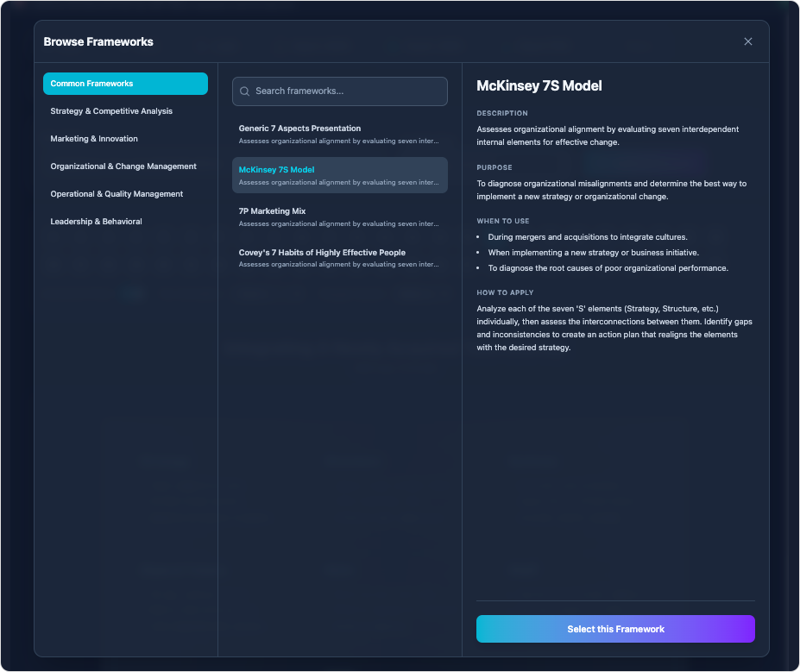Click the When To Use section label
Image resolution: width=800 pixels, height=672 pixels.
(x=503, y=221)
